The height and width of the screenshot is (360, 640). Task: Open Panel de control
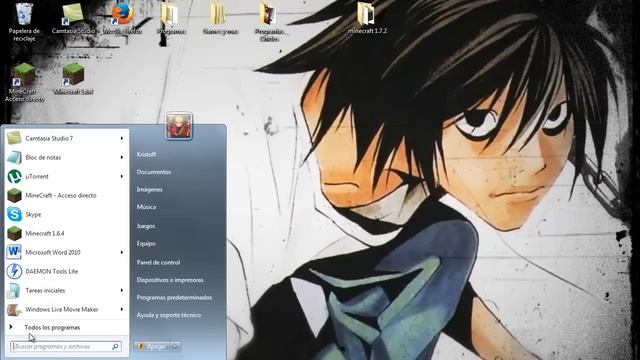point(158,262)
